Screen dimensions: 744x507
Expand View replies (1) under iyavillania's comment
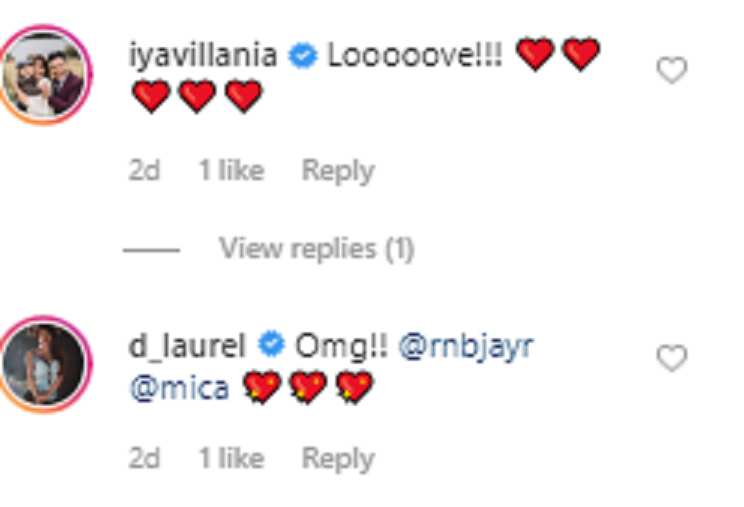316,249
